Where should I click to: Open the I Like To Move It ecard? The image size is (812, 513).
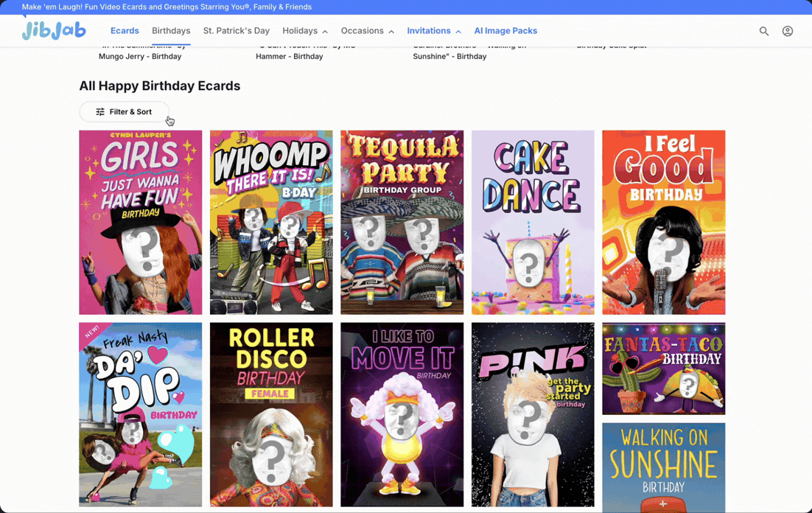point(402,414)
